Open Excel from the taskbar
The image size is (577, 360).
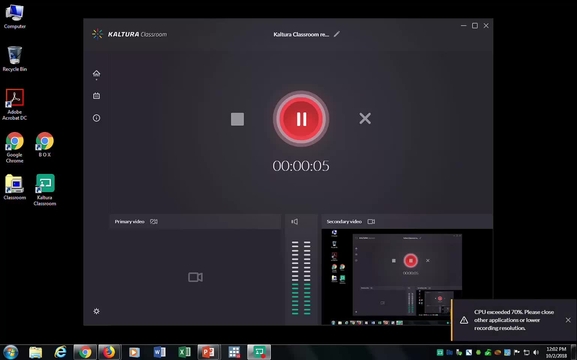(x=184, y=352)
